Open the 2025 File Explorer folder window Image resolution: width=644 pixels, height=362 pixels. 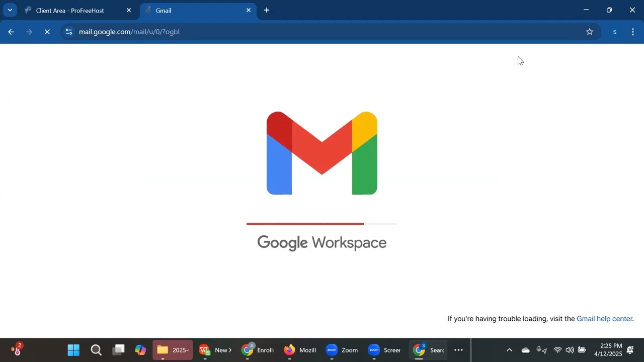tap(173, 350)
